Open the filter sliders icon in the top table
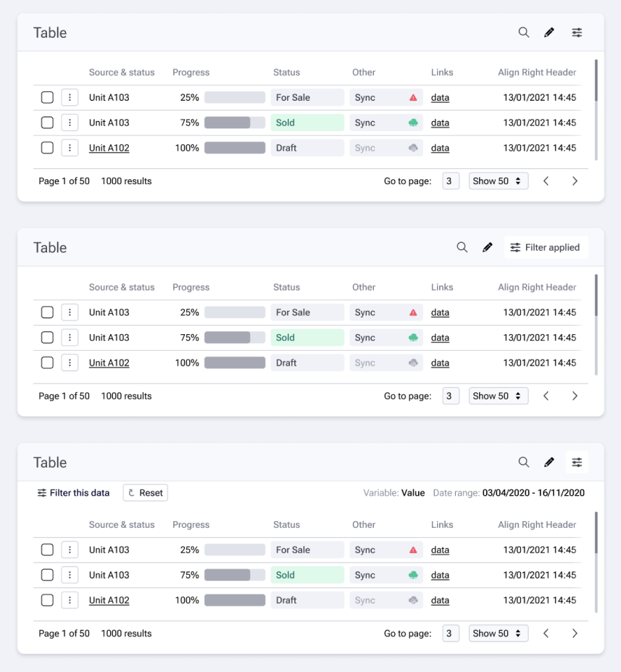The image size is (621, 672). 577,33
